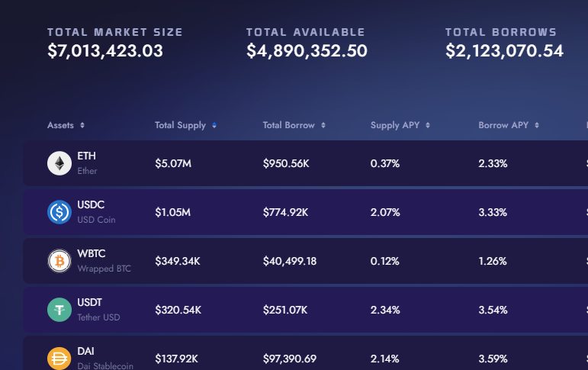
Task: Sort using arrows beside Assets header
Action: pos(82,125)
